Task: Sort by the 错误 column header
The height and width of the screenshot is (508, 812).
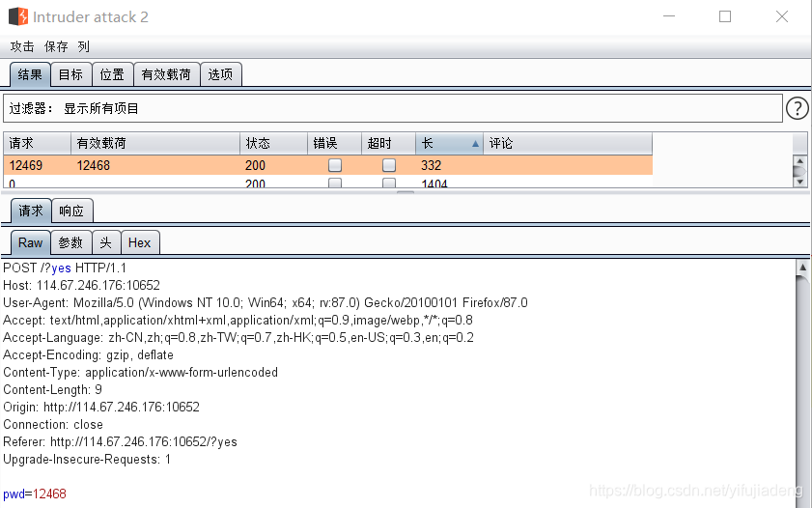Action: pyautogui.click(x=334, y=144)
